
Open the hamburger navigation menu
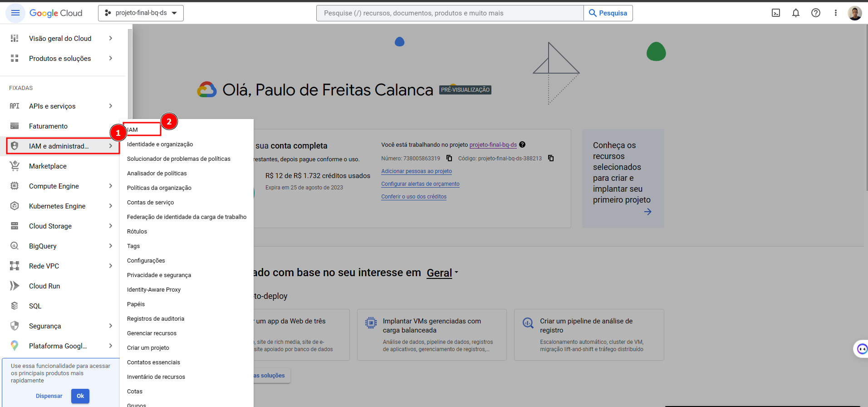(x=15, y=13)
